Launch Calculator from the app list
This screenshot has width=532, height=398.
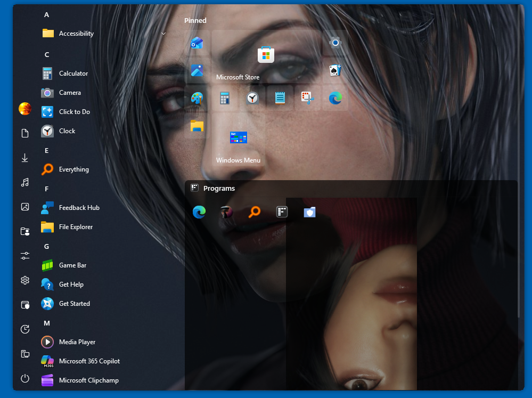[104, 74]
